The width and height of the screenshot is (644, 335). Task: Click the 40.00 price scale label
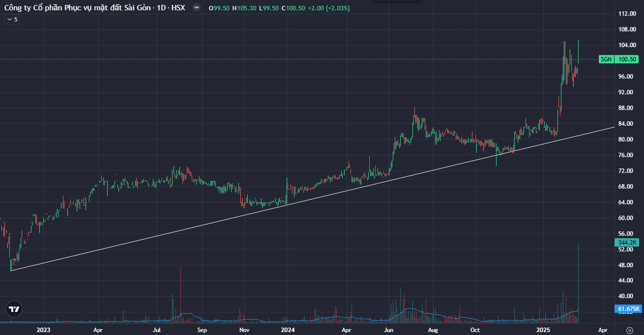627,296
